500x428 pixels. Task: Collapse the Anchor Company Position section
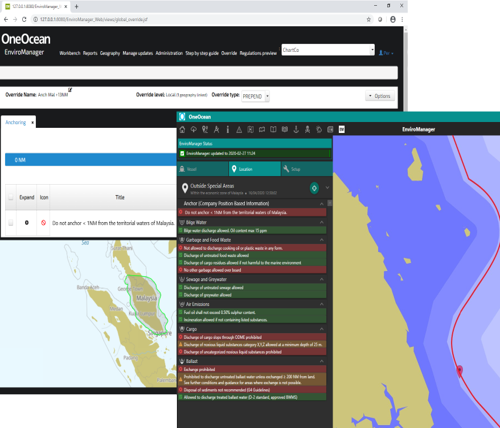pyautogui.click(x=322, y=204)
